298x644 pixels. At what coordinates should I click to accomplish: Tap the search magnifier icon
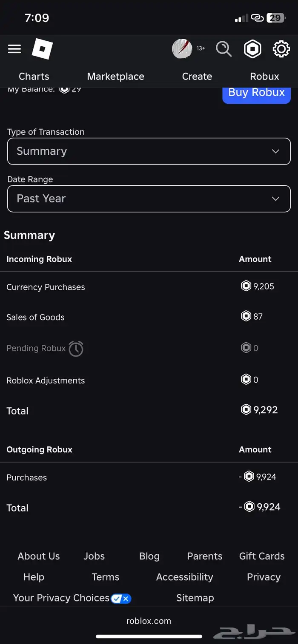(x=223, y=49)
